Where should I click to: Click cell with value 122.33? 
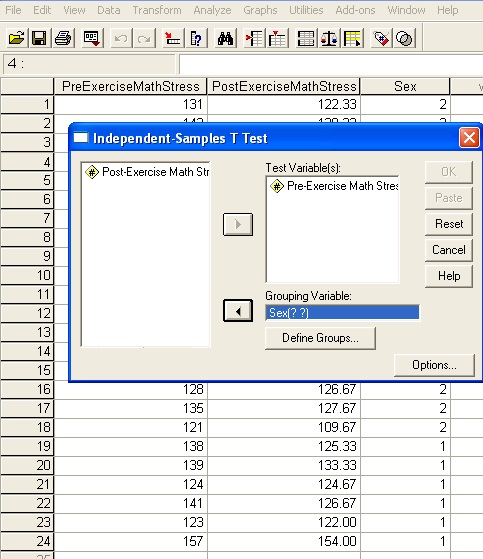click(284, 104)
